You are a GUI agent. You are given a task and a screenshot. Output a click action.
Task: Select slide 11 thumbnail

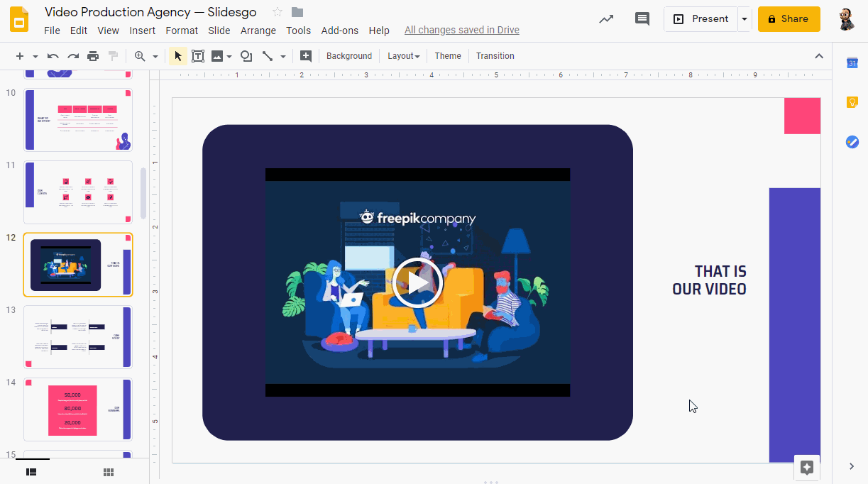pyautogui.click(x=78, y=192)
